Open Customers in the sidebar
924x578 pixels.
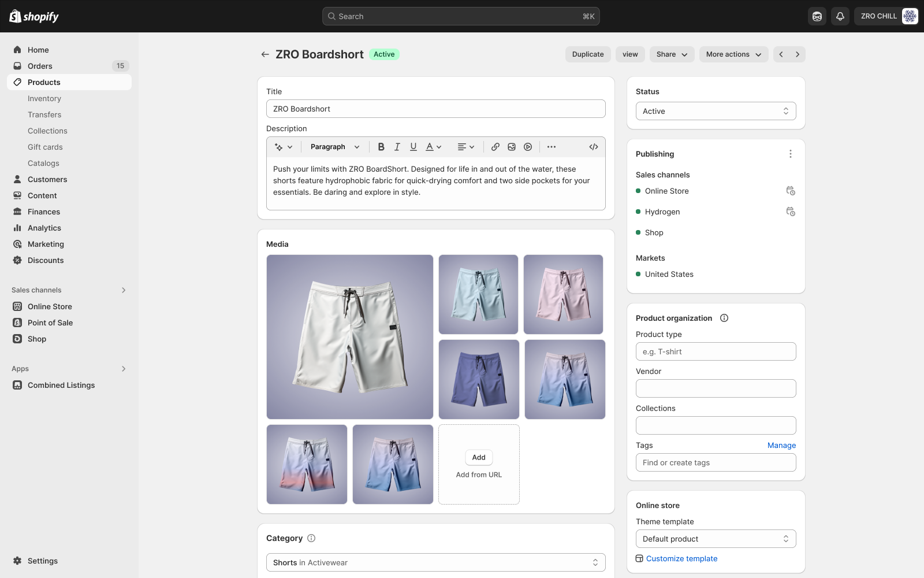click(x=69, y=179)
